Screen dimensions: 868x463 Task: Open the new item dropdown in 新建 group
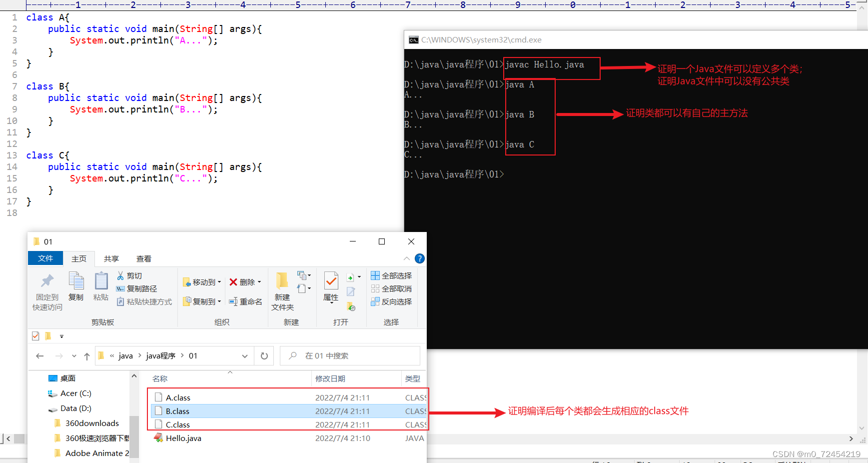click(x=304, y=275)
